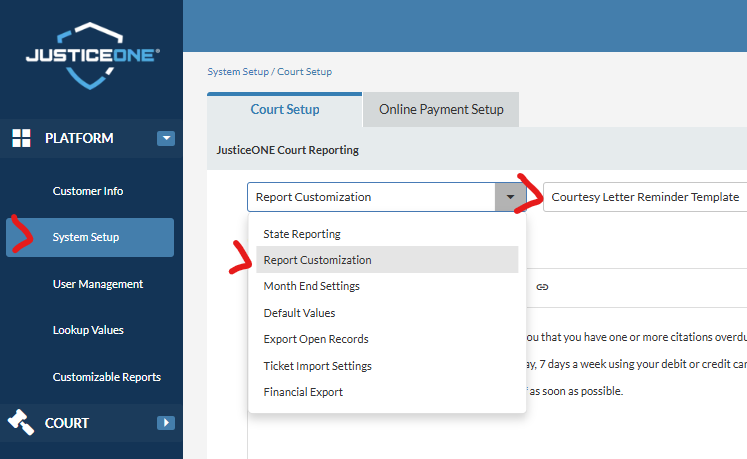Open the Courtesy Letter Reminder Template dropdown

coord(645,197)
